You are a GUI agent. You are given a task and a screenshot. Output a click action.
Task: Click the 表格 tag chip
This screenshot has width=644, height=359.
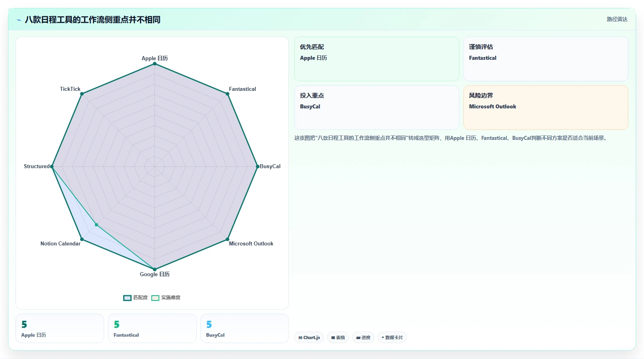pyautogui.click(x=338, y=337)
